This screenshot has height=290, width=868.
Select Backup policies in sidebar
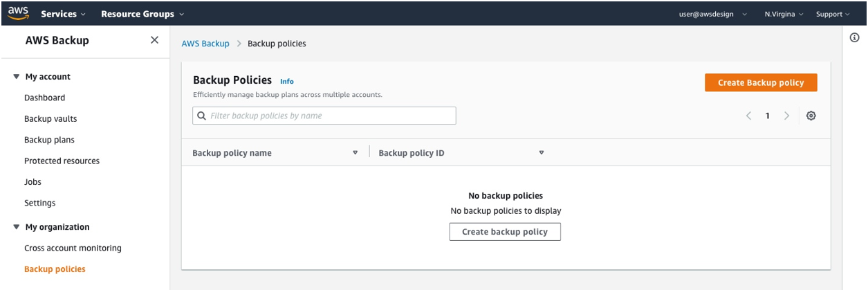pos(55,269)
